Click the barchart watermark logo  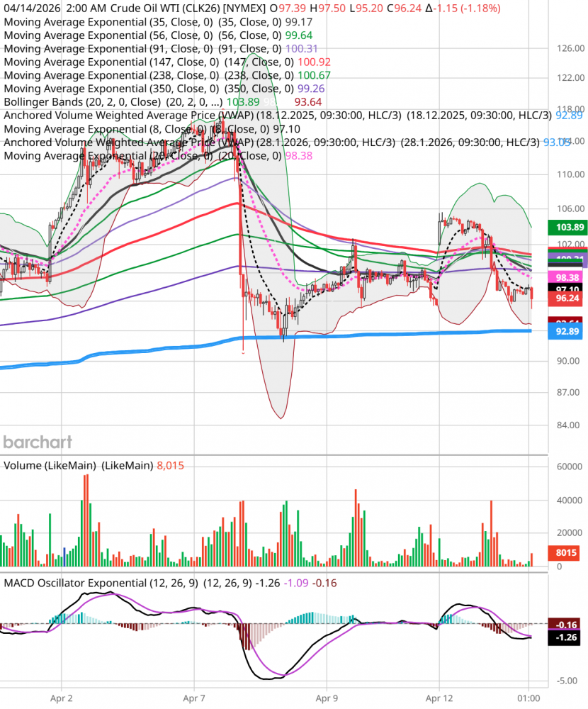click(38, 442)
